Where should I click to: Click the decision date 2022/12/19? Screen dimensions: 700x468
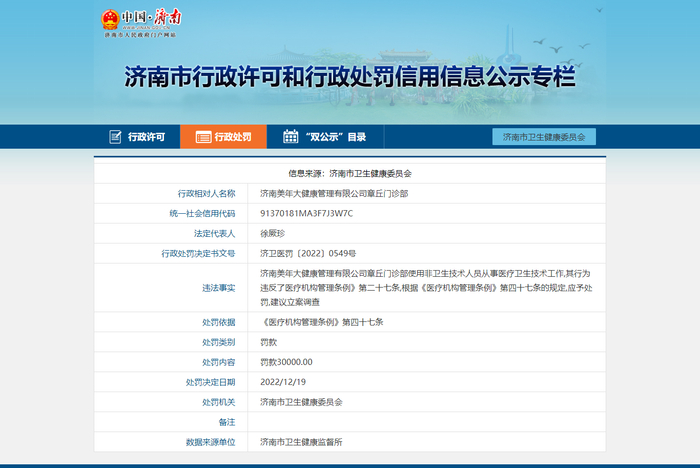click(x=283, y=382)
